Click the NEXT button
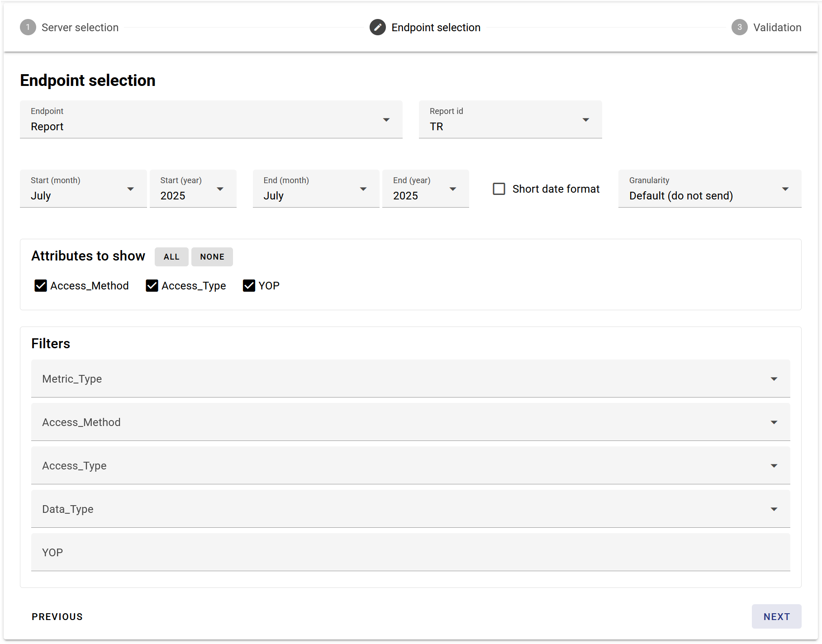 (776, 616)
